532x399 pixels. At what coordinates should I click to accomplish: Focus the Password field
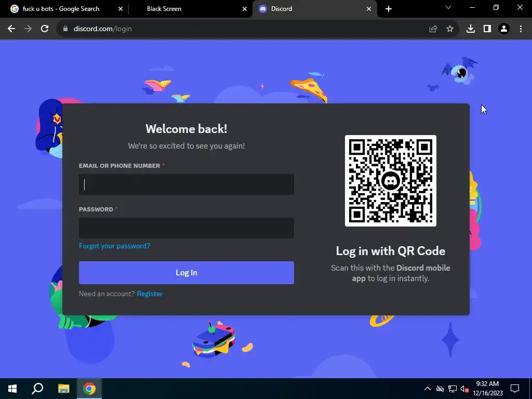click(187, 228)
